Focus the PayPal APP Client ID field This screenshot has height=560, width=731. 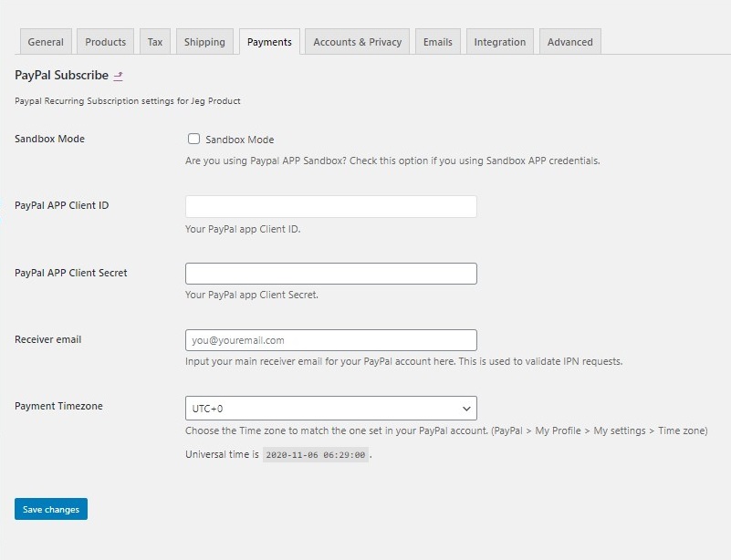pos(330,206)
